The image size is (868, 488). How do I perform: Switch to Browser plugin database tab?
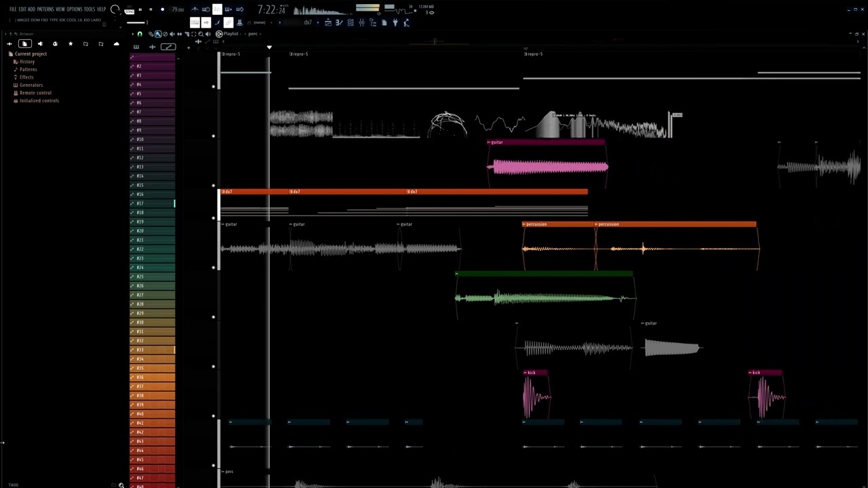click(40, 43)
